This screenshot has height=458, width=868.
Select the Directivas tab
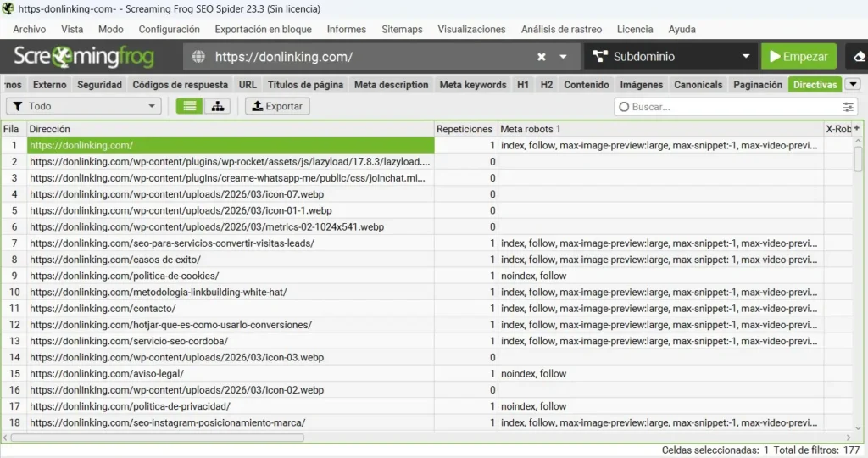(815, 84)
